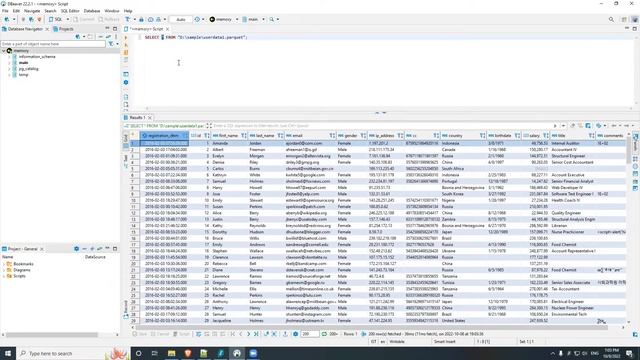The image size is (640, 360).
Task: Select the temp schema in navigator
Action: (x=23, y=75)
